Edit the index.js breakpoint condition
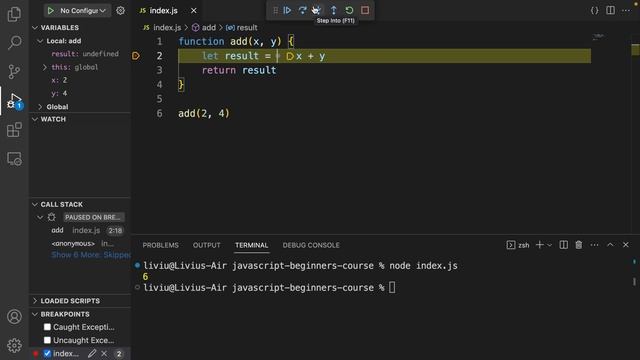The image size is (640, 360). click(92, 353)
